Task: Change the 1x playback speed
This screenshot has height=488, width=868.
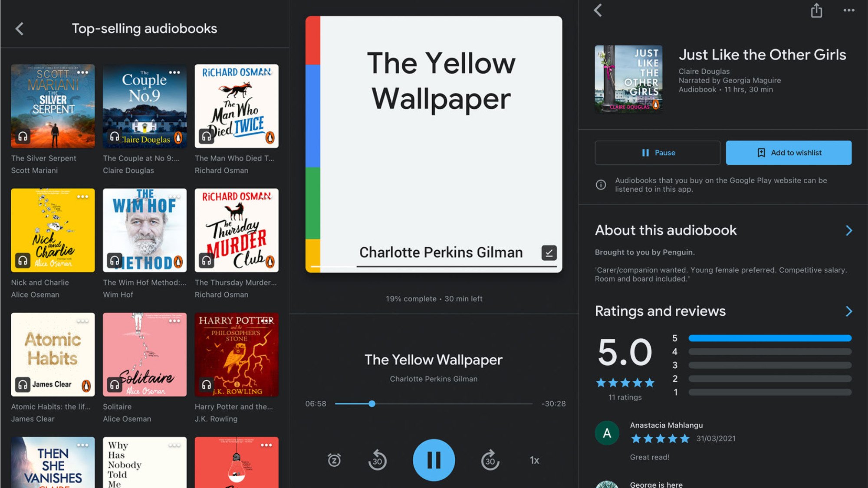Action: click(534, 460)
